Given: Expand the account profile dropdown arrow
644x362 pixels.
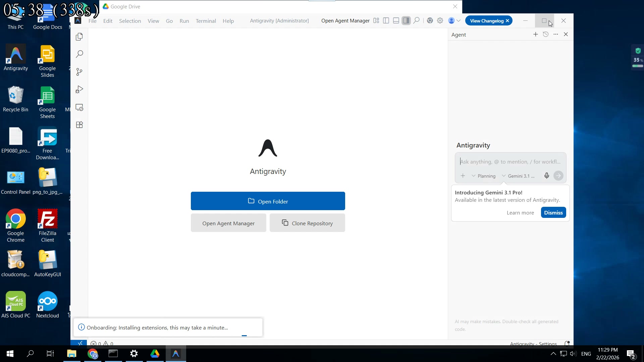Looking at the screenshot, I should (459, 21).
